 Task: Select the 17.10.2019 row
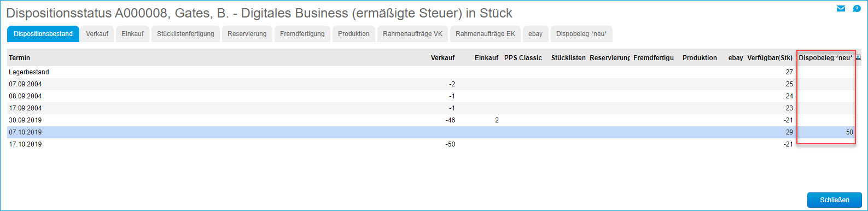(432, 144)
